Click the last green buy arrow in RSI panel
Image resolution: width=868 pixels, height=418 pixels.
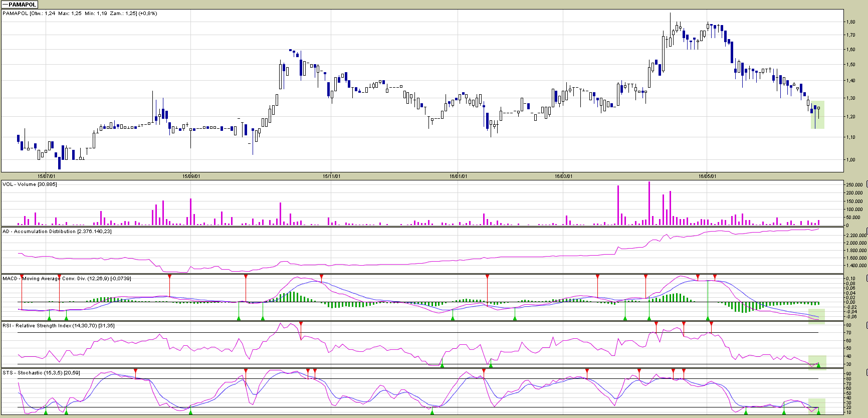click(819, 365)
